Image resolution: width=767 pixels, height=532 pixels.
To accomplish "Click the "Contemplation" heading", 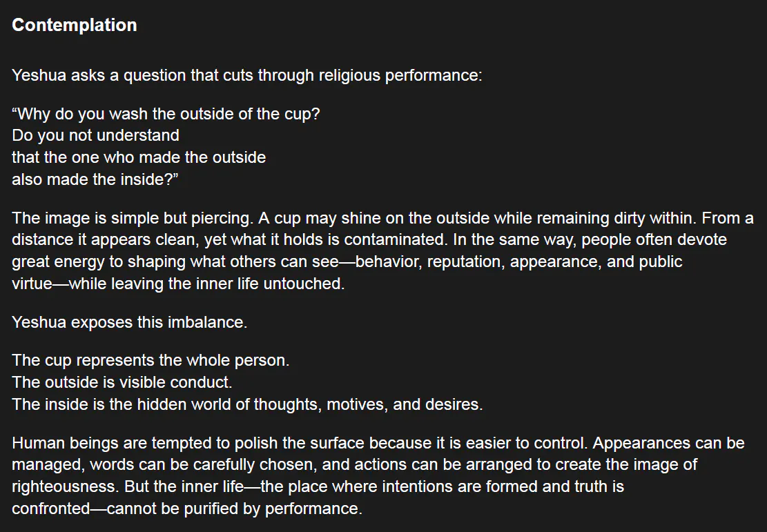I will pos(74,25).
